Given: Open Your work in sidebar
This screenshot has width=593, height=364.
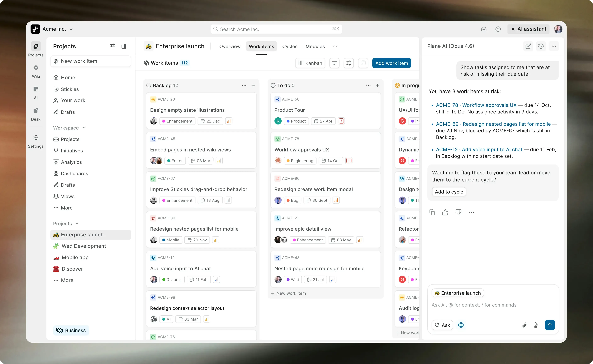Looking at the screenshot, I should [91, 100].
